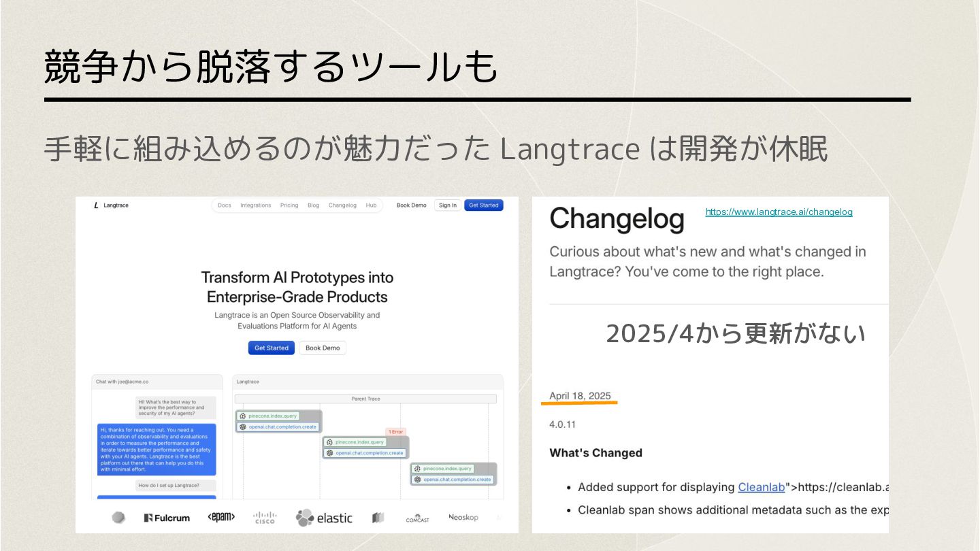The width and height of the screenshot is (980, 551).
Task: Click the Parent Trace bar
Action: (365, 399)
